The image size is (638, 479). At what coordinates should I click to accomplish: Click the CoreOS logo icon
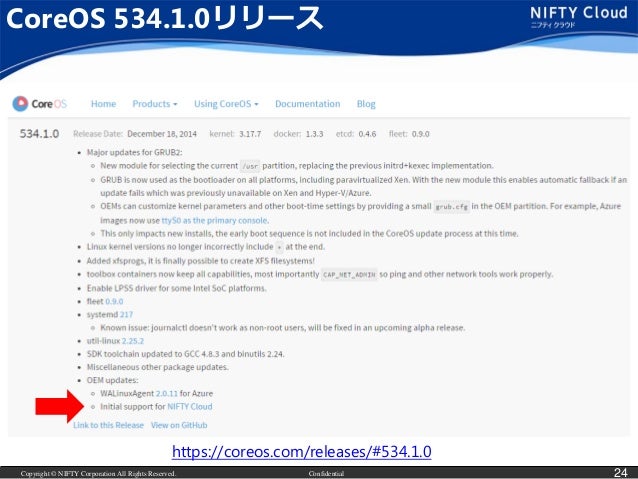pos(20,104)
